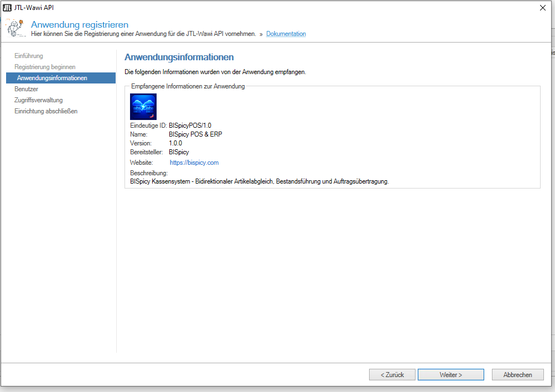
Task: Go to Registrierung beginnen step
Action: (45, 67)
